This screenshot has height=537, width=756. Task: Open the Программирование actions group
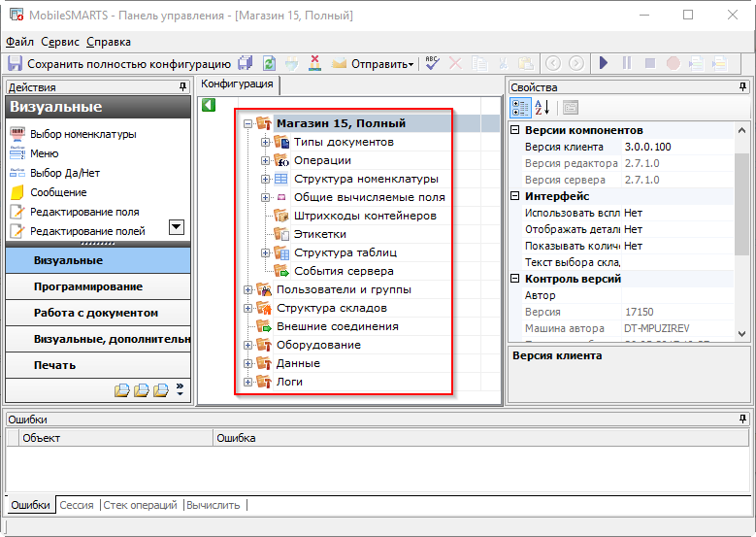pyautogui.click(x=98, y=286)
